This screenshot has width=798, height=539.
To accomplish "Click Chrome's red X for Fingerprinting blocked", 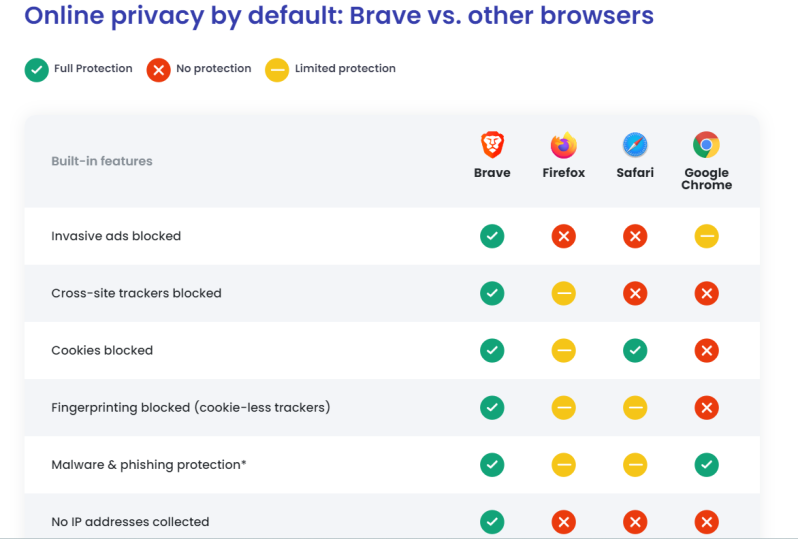I will coord(706,408).
